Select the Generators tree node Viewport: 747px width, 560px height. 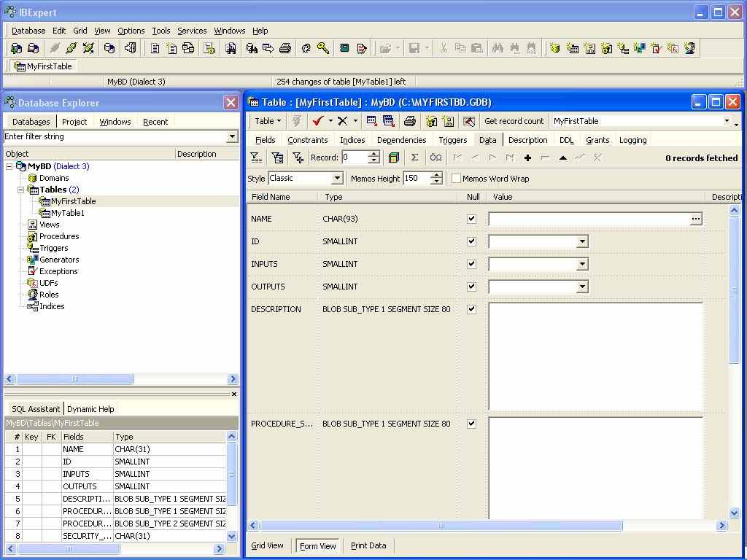point(59,260)
